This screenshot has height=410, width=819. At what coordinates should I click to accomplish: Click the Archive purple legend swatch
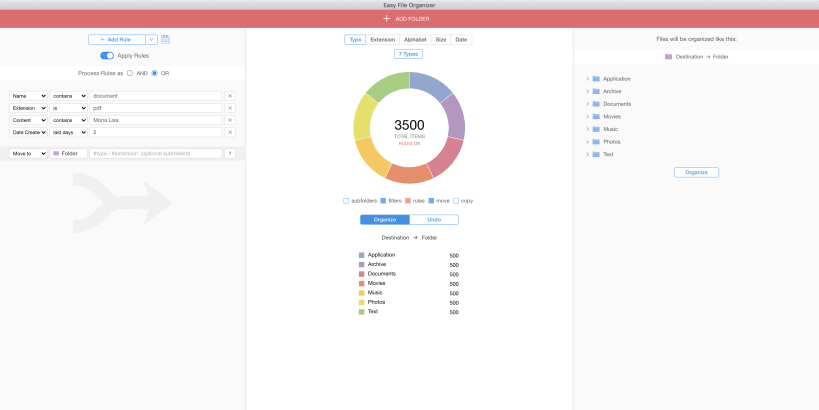[x=361, y=265]
